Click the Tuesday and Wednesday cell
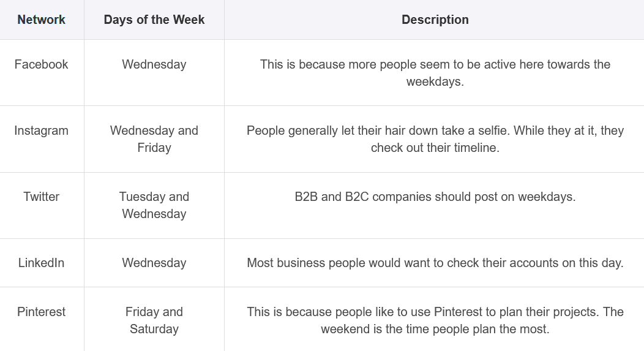Image resolution: width=644 pixels, height=351 pixels. click(154, 205)
